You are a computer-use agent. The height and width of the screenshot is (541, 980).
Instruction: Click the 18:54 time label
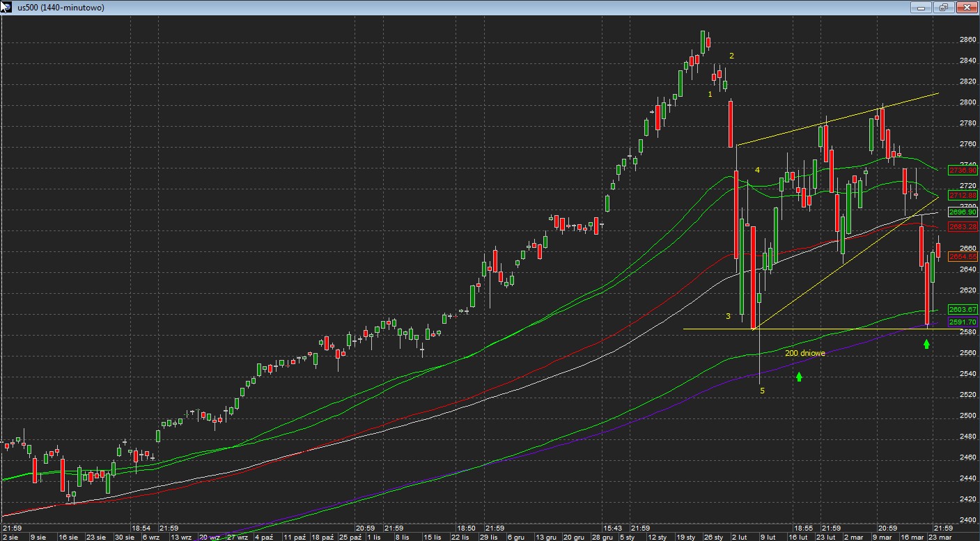pos(141,528)
